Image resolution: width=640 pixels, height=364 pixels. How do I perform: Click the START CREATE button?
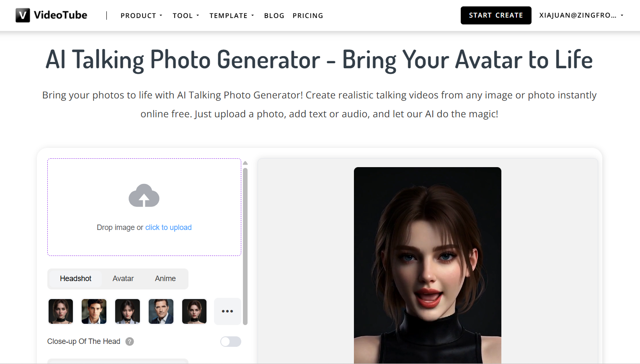(x=496, y=15)
